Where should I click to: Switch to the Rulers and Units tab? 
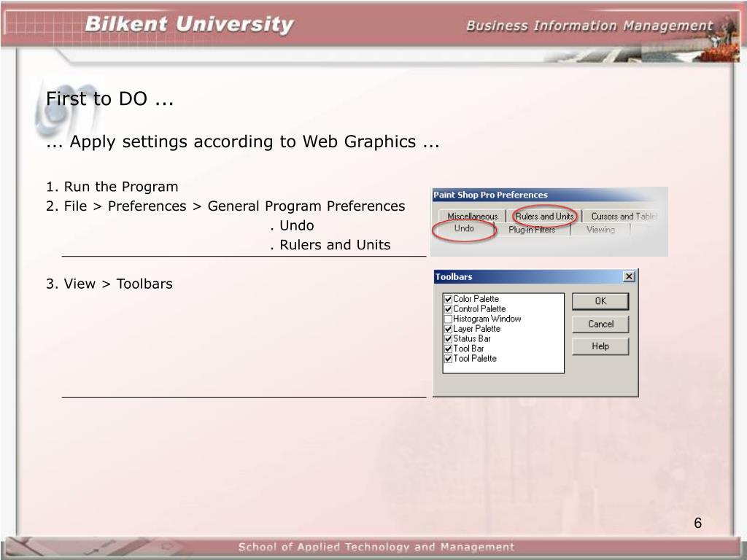(x=544, y=216)
